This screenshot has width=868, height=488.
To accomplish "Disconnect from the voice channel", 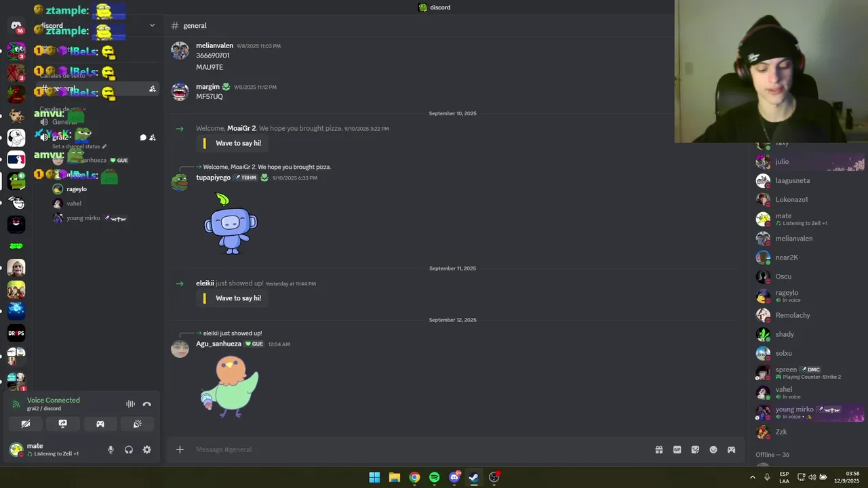I will tap(146, 404).
